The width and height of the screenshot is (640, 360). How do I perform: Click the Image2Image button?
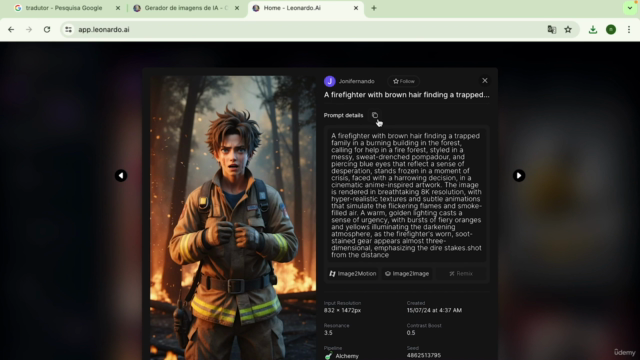click(407, 273)
